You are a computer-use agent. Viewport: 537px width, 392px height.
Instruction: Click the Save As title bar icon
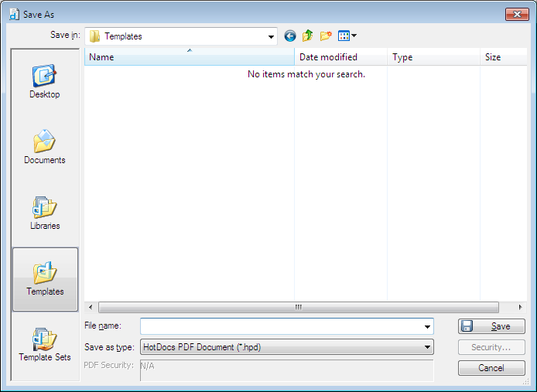[14, 15]
